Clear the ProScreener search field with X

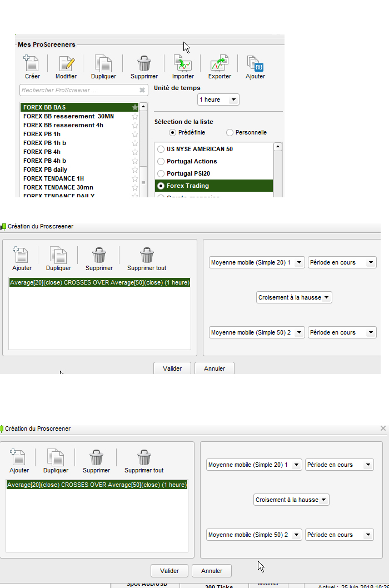click(142, 90)
